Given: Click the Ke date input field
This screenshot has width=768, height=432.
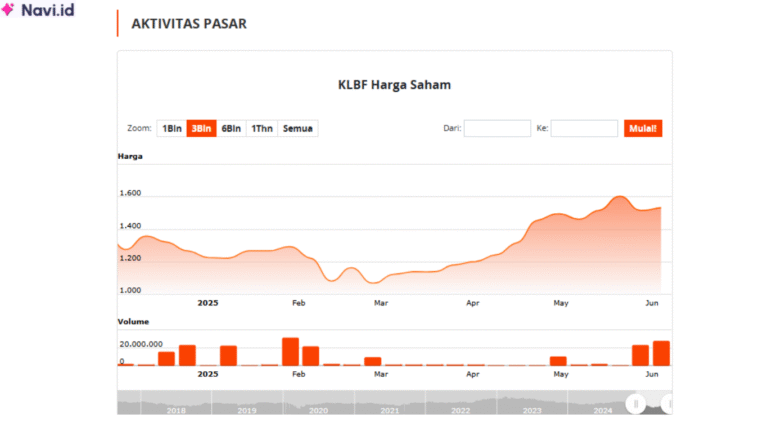Looking at the screenshot, I should [x=584, y=128].
